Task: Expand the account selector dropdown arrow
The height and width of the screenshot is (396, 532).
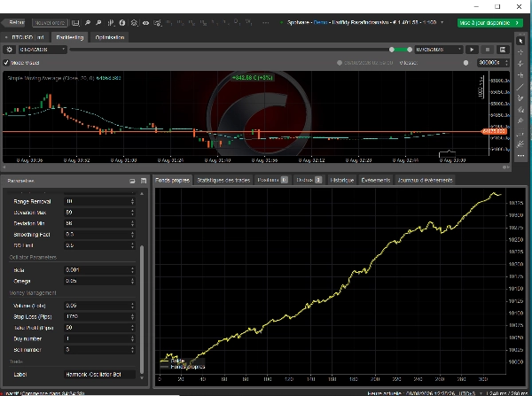Action: coord(442,22)
